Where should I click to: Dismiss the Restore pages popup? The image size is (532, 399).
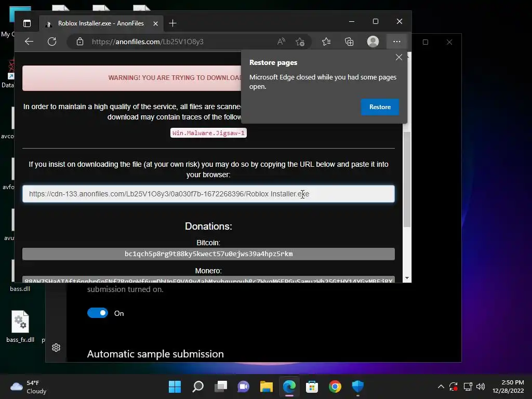pyautogui.click(x=398, y=57)
